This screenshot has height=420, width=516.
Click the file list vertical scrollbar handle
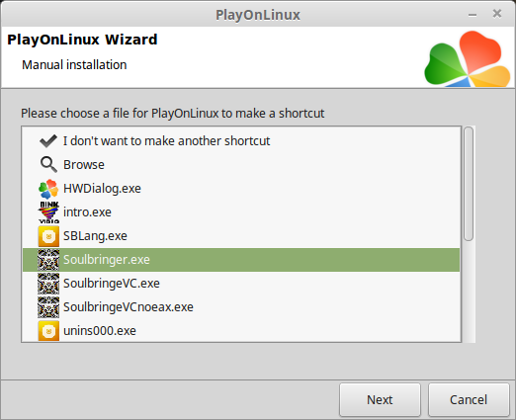coord(469,184)
